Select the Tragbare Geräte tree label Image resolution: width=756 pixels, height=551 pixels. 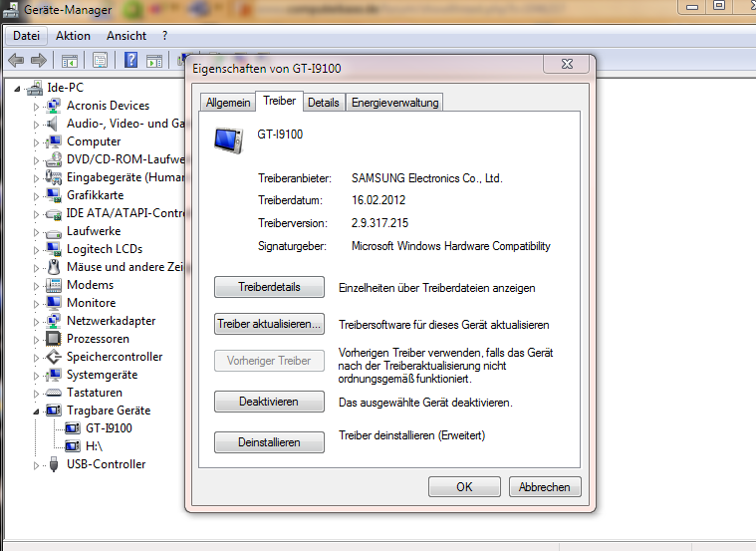pos(109,411)
